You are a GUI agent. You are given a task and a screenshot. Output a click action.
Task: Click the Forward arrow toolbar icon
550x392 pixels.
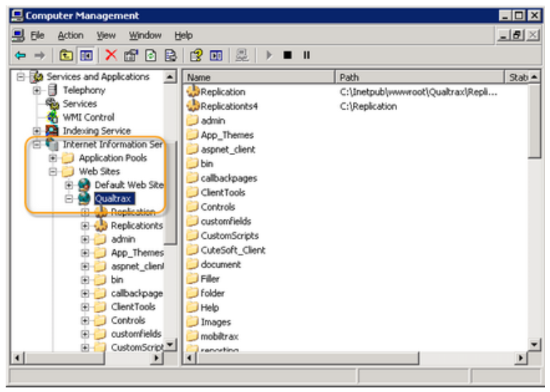(x=40, y=55)
